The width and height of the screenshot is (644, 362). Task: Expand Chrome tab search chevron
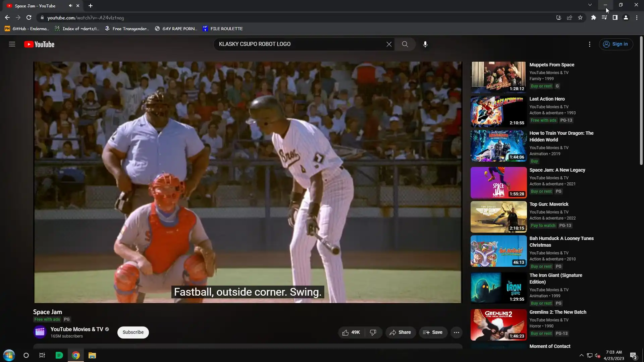click(590, 5)
